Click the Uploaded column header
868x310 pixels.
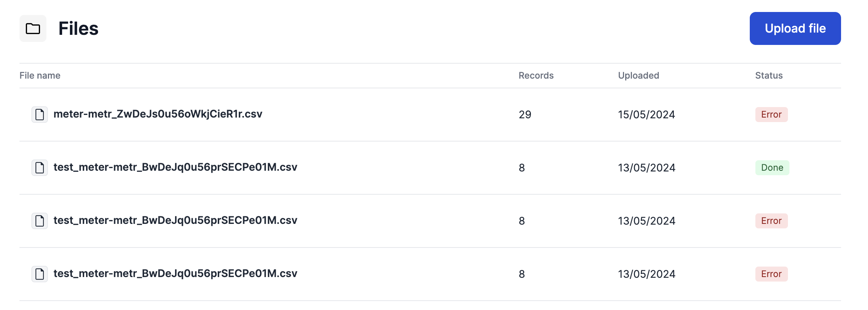[x=638, y=76]
